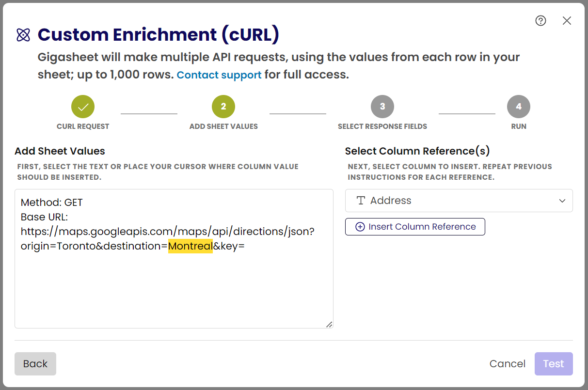Go Back to the previous step
Screen dimensions: 588x390
coord(35,364)
